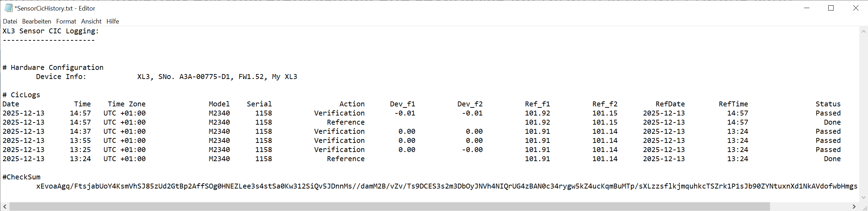Click the 'Serial' column header text

coord(259,104)
